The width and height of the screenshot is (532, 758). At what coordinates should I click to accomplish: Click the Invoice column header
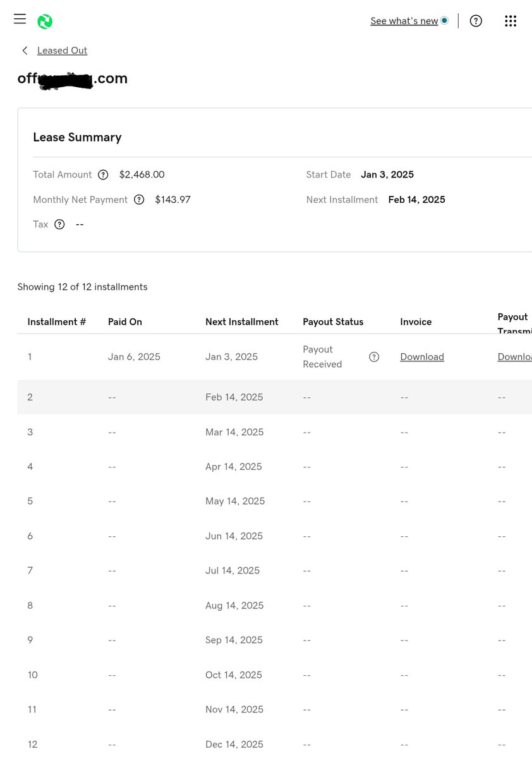pos(416,322)
